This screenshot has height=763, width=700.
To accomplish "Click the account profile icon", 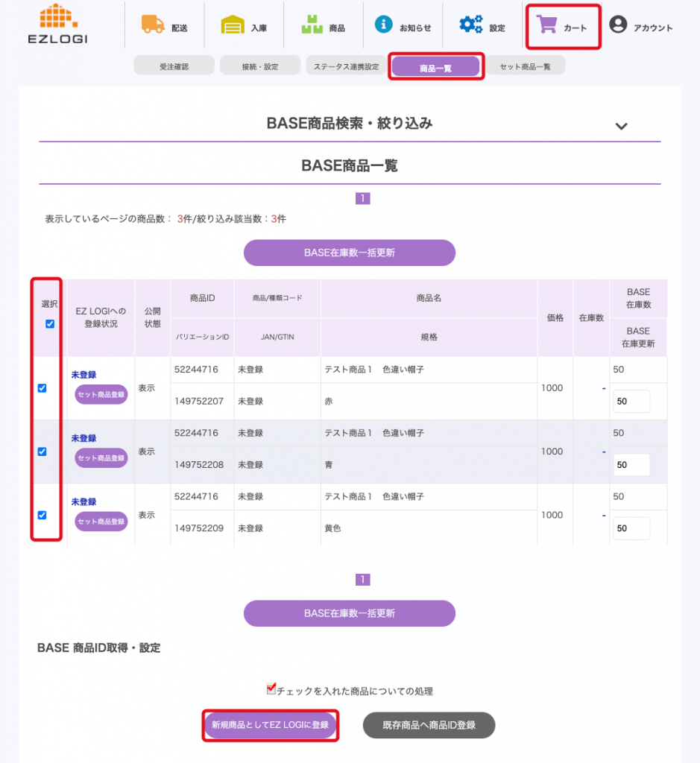I will coord(618,25).
